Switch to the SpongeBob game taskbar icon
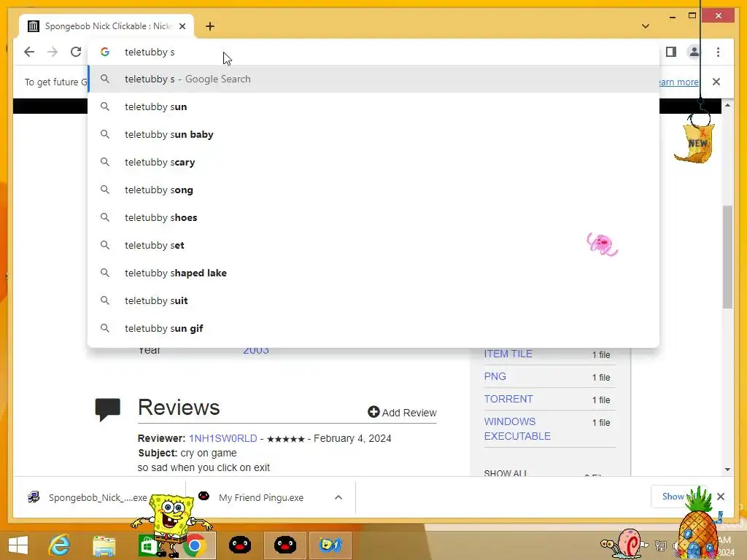The height and width of the screenshot is (560, 747). 330,545
